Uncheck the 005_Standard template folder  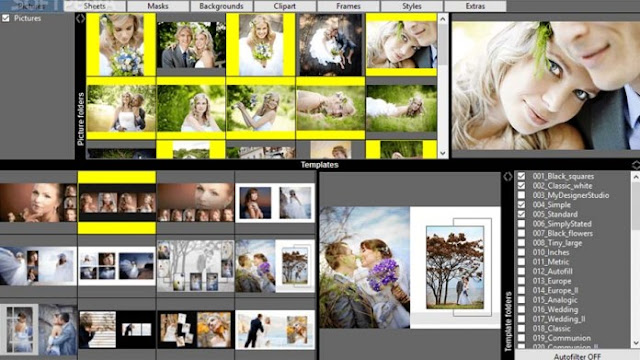[521, 214]
